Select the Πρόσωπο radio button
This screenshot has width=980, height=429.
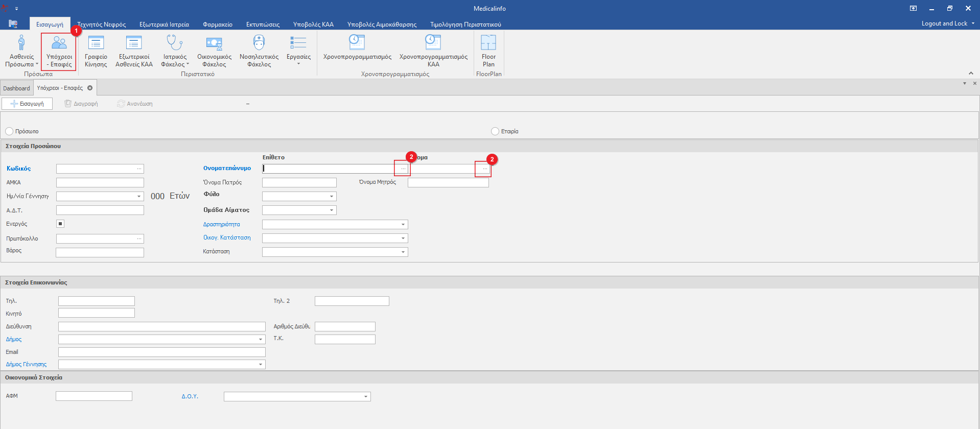pyautogui.click(x=9, y=131)
